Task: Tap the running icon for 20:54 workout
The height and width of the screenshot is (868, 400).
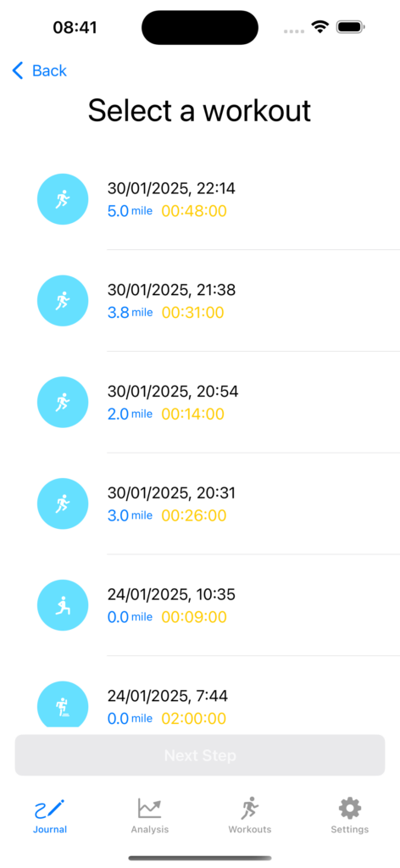Action: pyautogui.click(x=63, y=403)
